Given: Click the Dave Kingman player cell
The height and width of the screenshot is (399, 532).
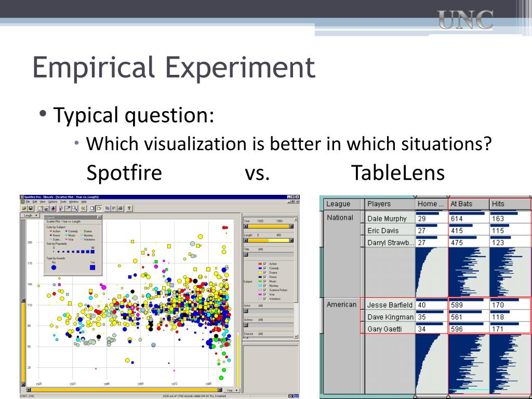Looking at the screenshot, I should click(390, 316).
